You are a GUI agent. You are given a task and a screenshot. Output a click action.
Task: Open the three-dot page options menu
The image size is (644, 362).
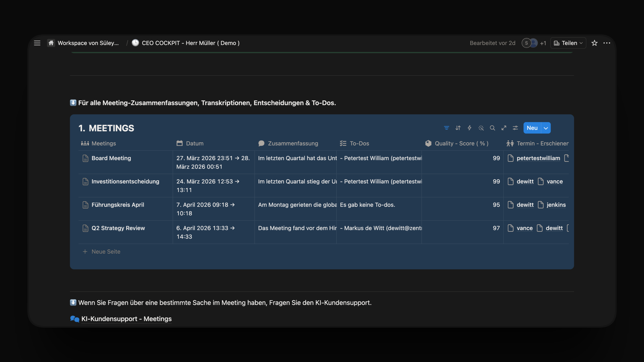tap(607, 43)
